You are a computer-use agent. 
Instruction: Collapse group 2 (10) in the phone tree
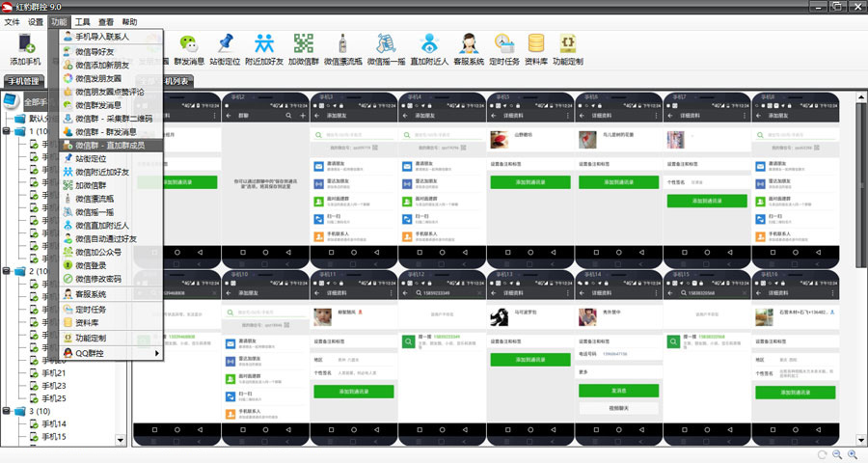coord(7,271)
